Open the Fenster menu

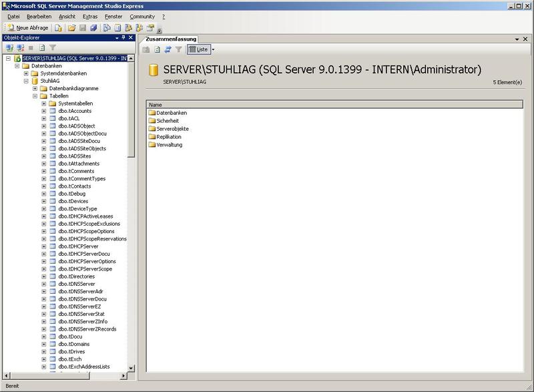pos(113,17)
